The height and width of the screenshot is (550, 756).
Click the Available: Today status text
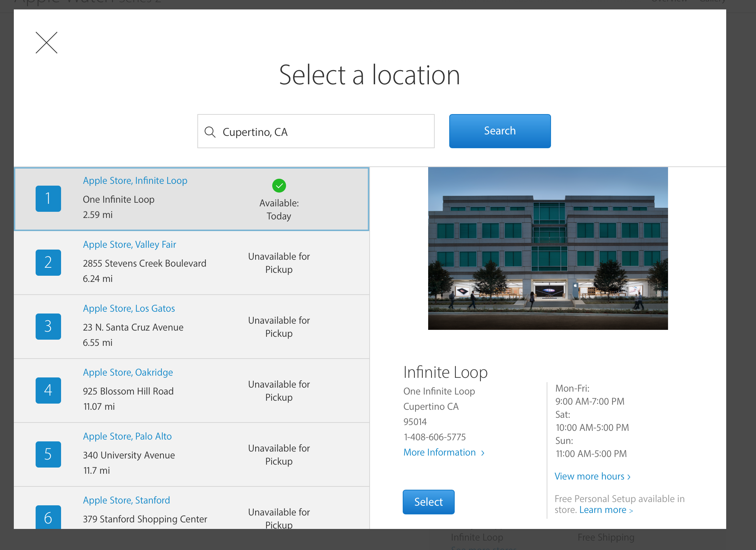click(x=279, y=210)
